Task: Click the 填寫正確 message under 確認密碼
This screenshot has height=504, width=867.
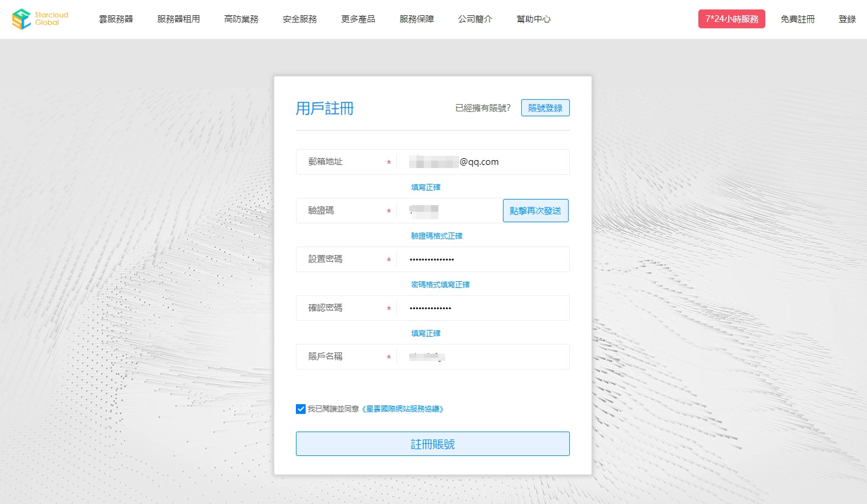Action: point(426,333)
